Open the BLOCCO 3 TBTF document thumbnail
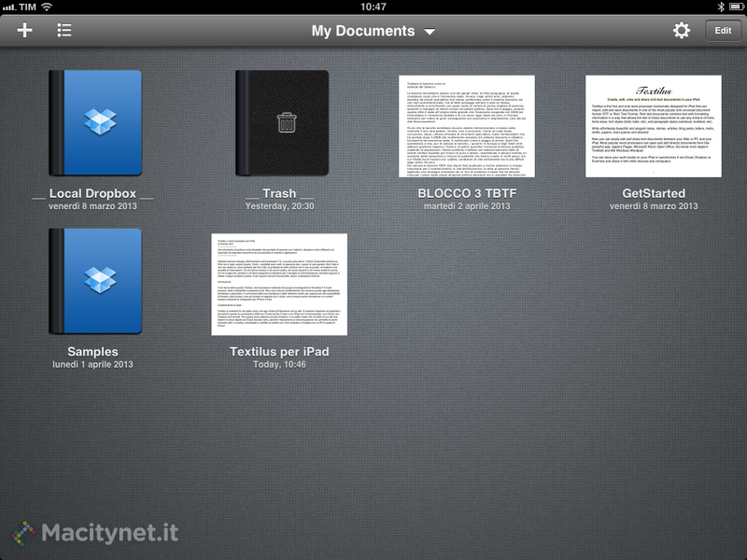Image resolution: width=747 pixels, height=560 pixels. [x=467, y=126]
